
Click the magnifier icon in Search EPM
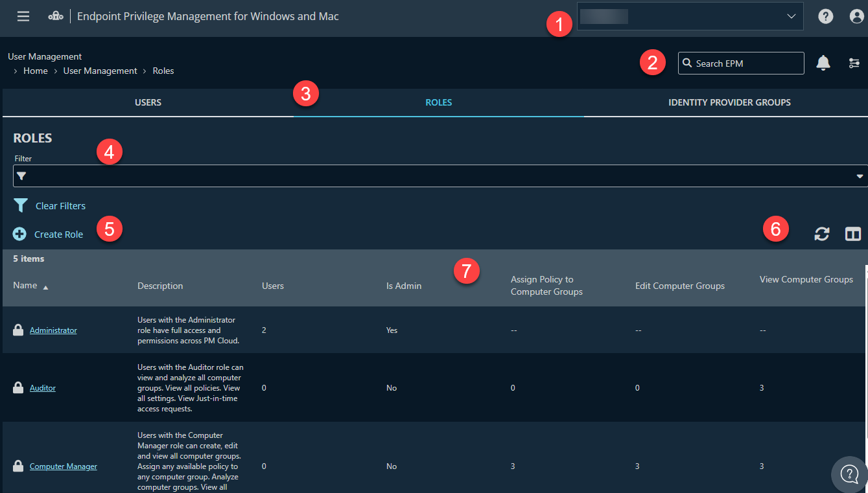[x=687, y=63]
